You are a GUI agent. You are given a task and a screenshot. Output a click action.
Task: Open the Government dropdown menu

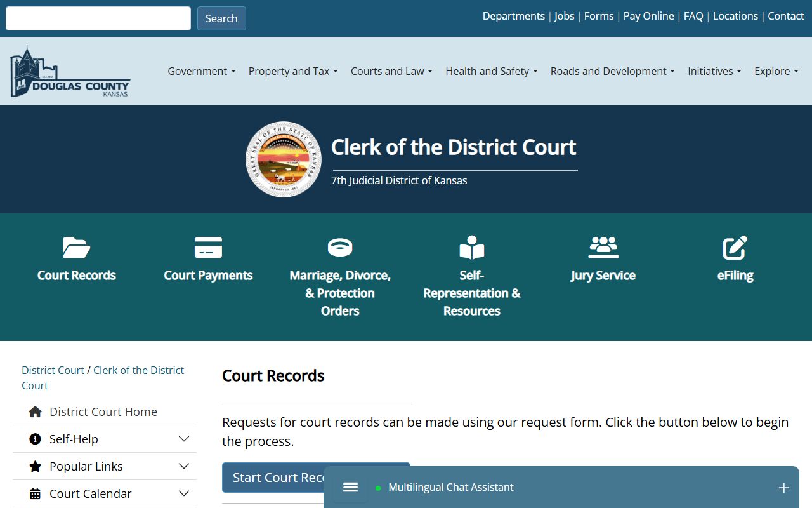(x=202, y=71)
